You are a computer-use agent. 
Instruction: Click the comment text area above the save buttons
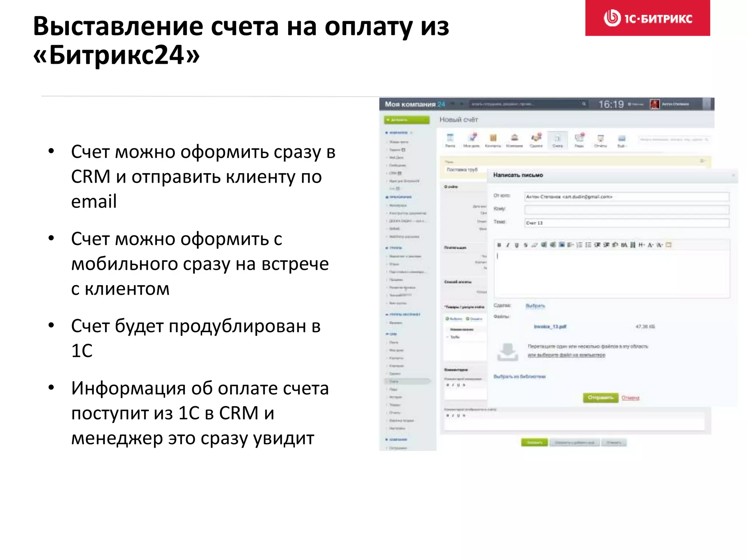click(x=574, y=425)
